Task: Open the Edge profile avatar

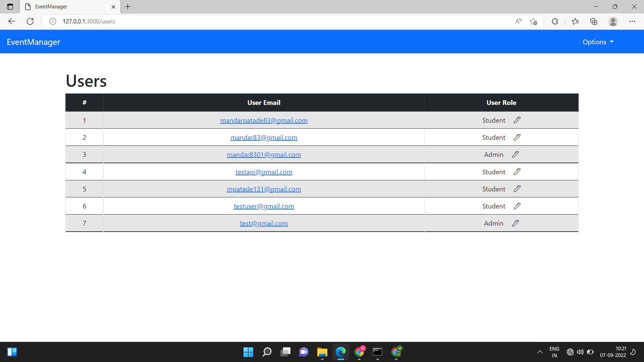Action: click(613, 21)
